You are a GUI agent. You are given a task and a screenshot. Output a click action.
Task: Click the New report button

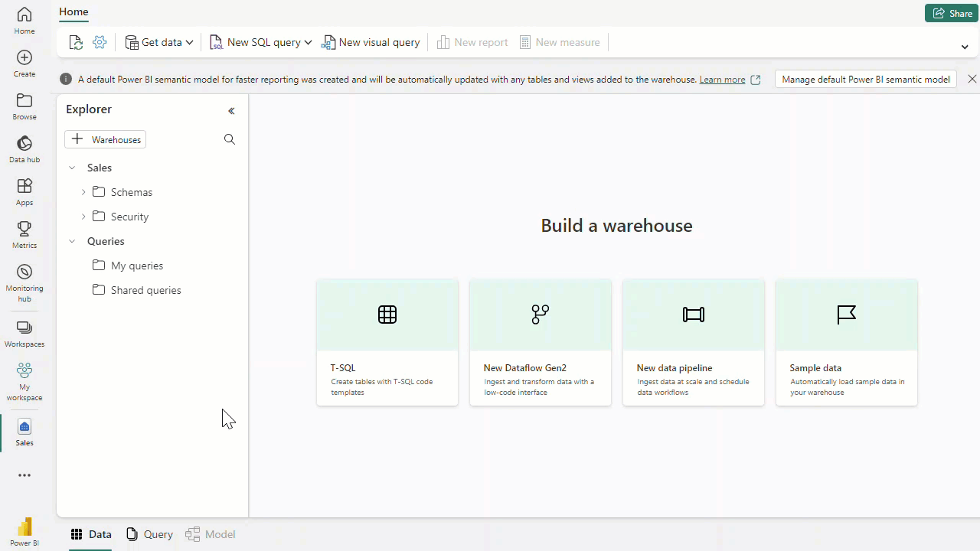point(472,42)
